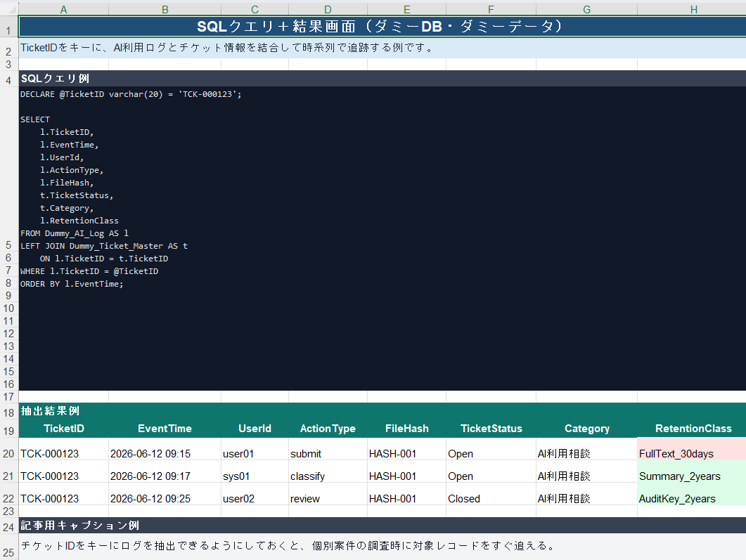746x560 pixels.
Task: Select column F header
Action: [491, 9]
